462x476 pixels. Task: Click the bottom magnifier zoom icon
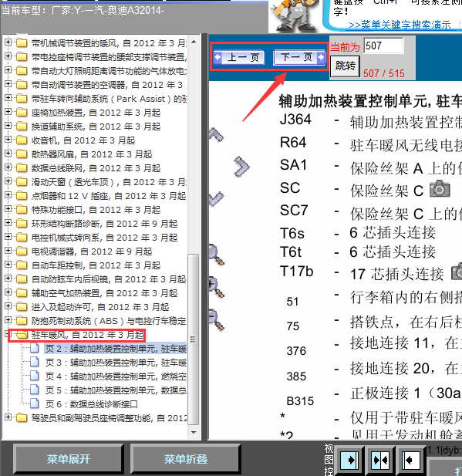216,319
